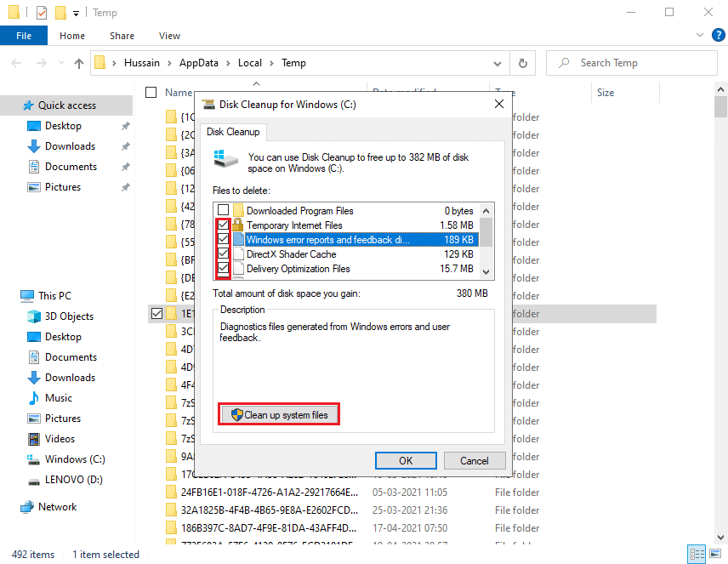
Task: Open the Videos folder icon in sidebar
Action: click(34, 439)
